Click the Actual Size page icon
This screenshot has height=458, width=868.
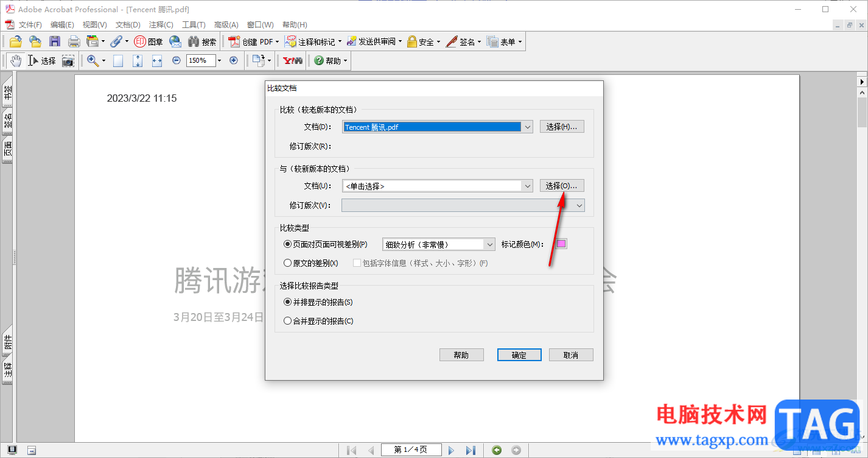[118, 60]
